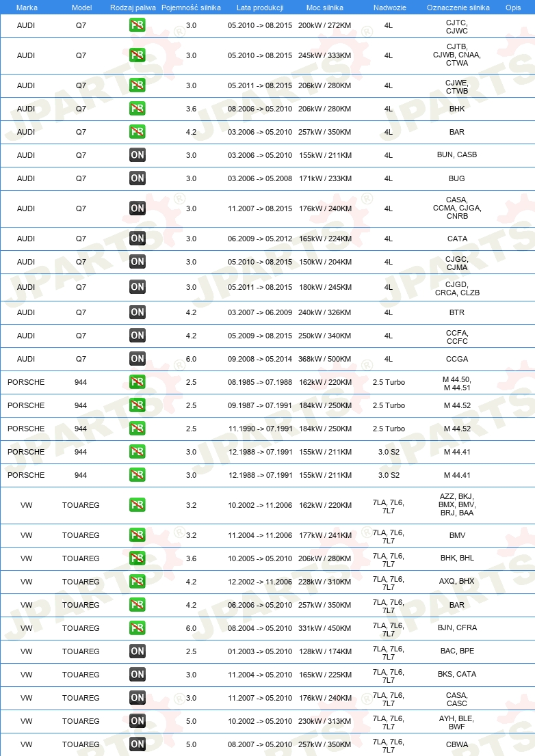Click the petrol icon in the CJTC, CJWC row

click(138, 25)
